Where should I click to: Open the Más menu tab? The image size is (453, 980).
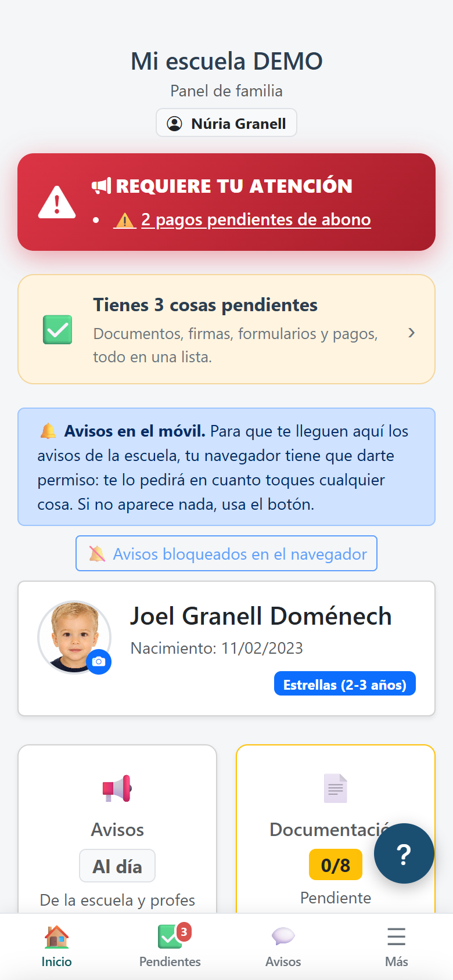(397, 946)
